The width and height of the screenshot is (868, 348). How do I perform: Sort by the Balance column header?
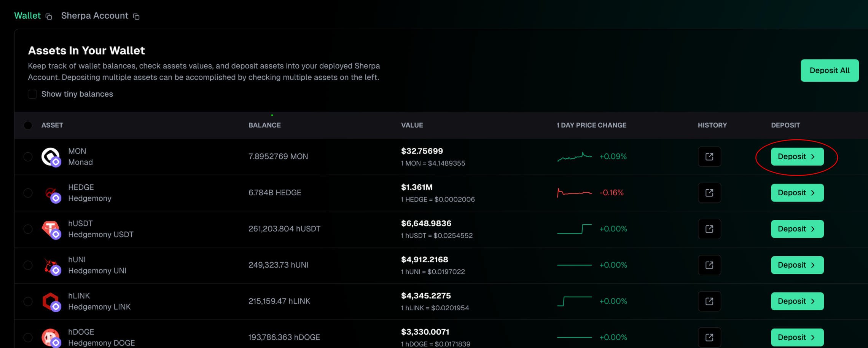[264, 125]
